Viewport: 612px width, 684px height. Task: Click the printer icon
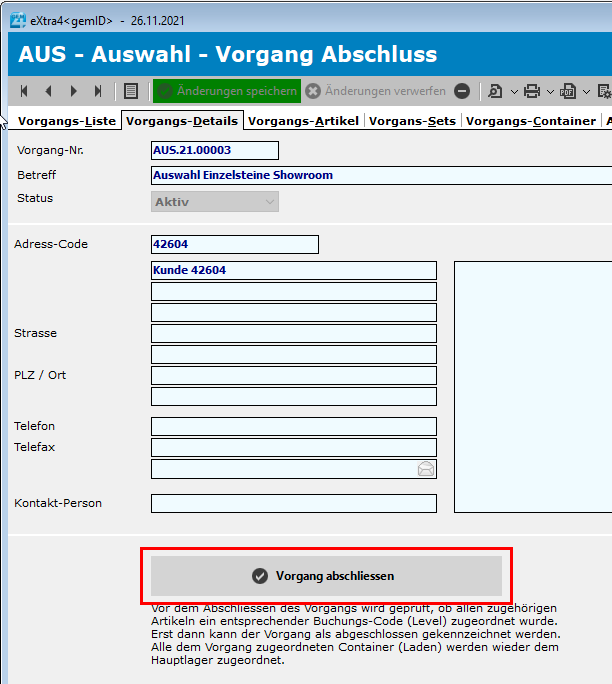[532, 91]
